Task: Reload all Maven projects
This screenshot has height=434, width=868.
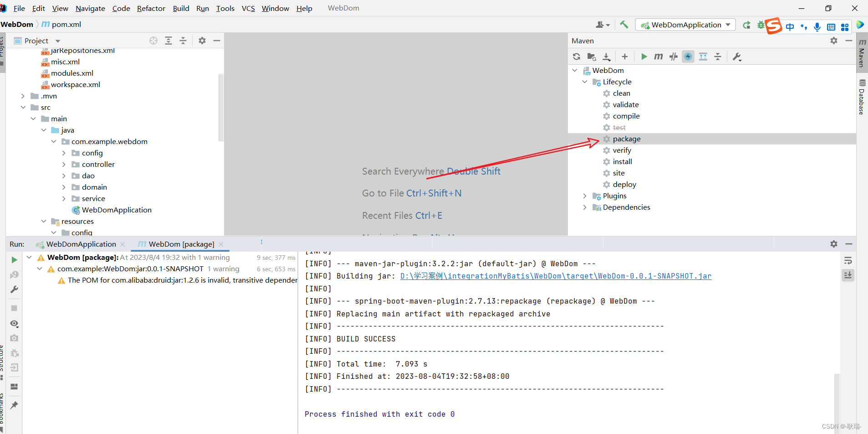Action: coord(577,57)
